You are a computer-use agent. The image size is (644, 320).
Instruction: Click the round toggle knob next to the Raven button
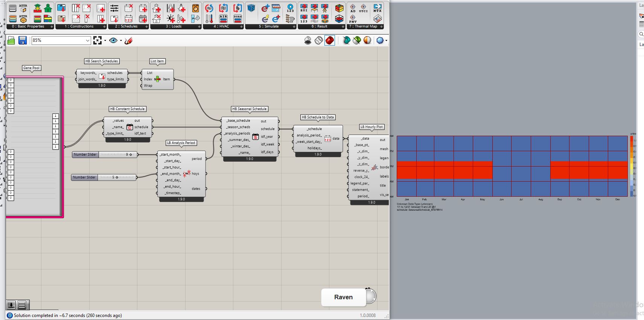pyautogui.click(x=371, y=296)
